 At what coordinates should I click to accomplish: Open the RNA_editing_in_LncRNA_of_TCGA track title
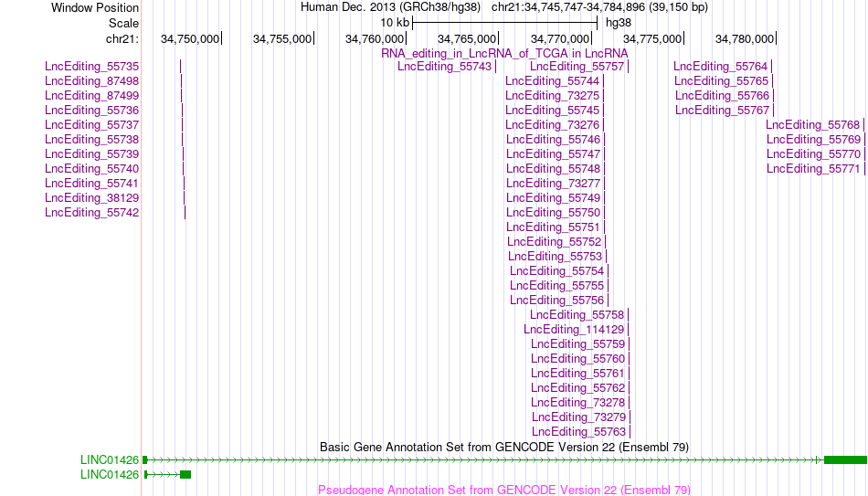point(504,53)
